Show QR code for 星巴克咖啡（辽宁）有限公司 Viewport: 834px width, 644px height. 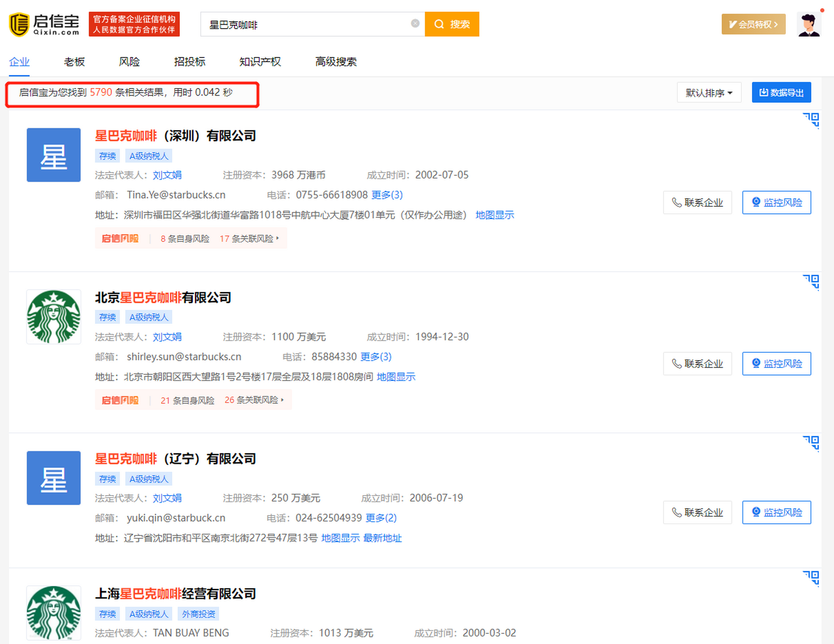tap(811, 443)
